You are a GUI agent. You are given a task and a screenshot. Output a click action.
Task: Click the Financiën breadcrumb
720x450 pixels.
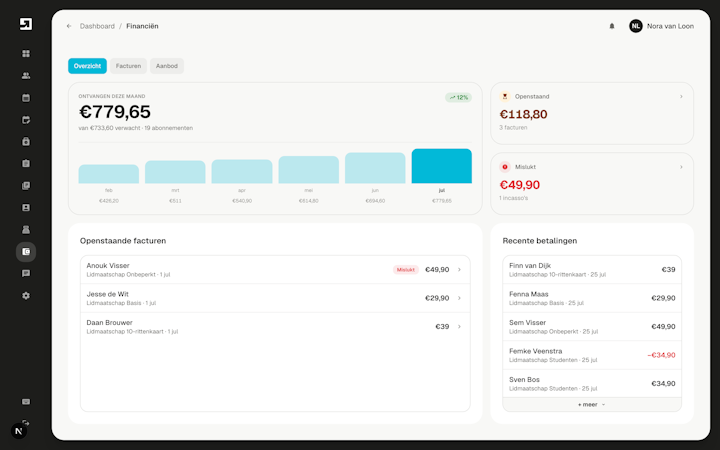(x=142, y=26)
